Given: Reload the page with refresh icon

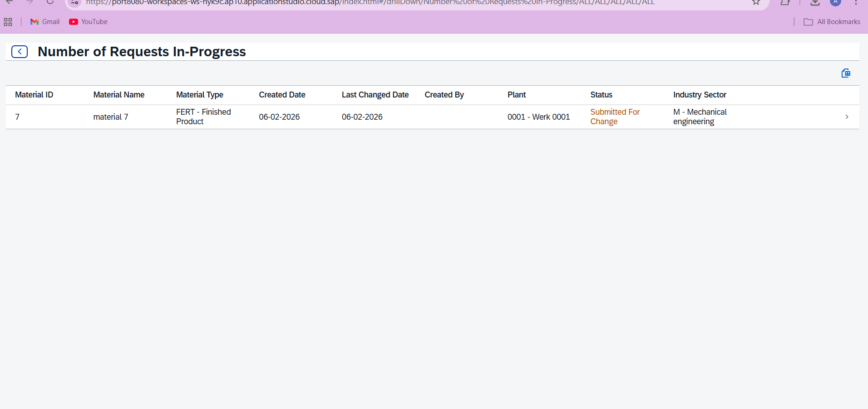Looking at the screenshot, I should click(x=50, y=2).
